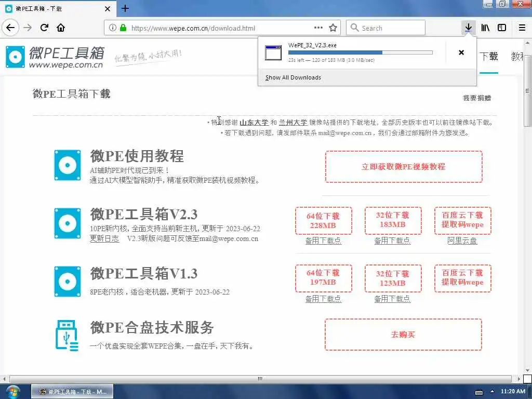
Task: Show the sidebar with sidebar icon
Action: tap(502, 28)
